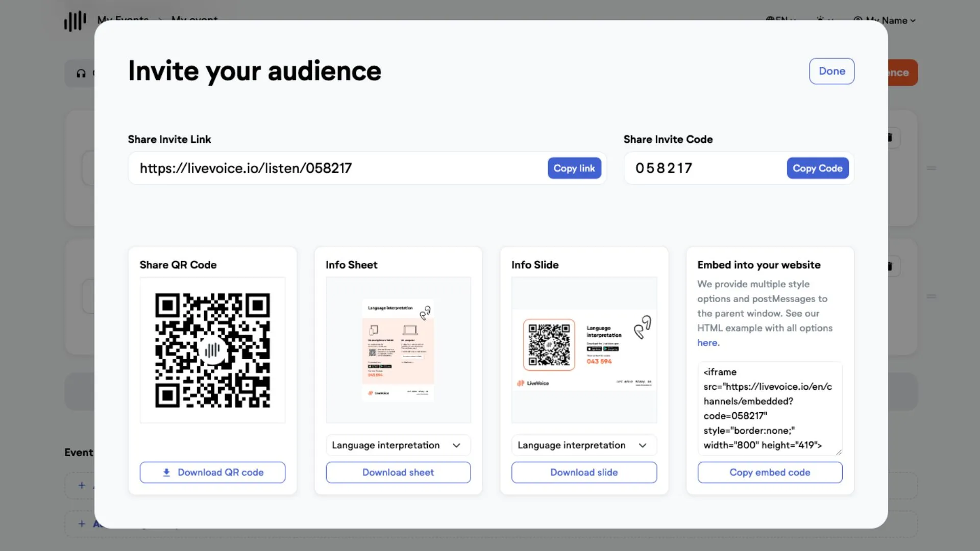
Task: Open the HTML example 'here' link
Action: click(708, 343)
